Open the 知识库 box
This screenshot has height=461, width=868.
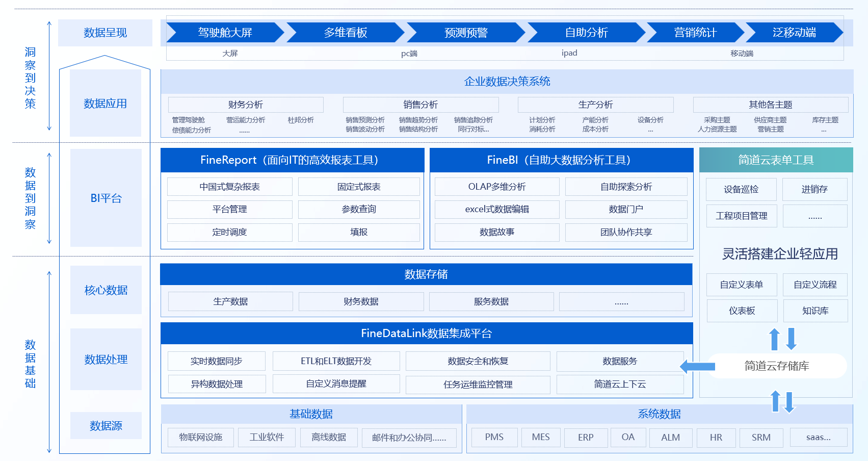pyautogui.click(x=815, y=311)
